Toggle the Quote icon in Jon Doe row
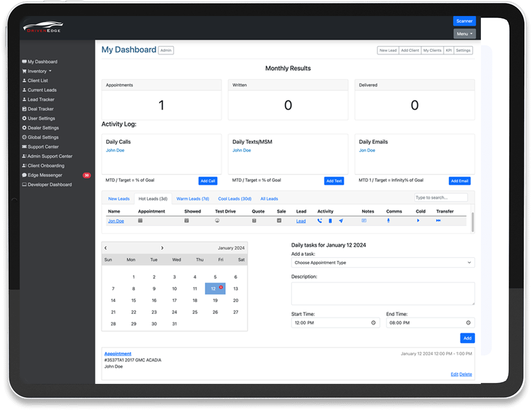The image size is (532, 410). (254, 220)
